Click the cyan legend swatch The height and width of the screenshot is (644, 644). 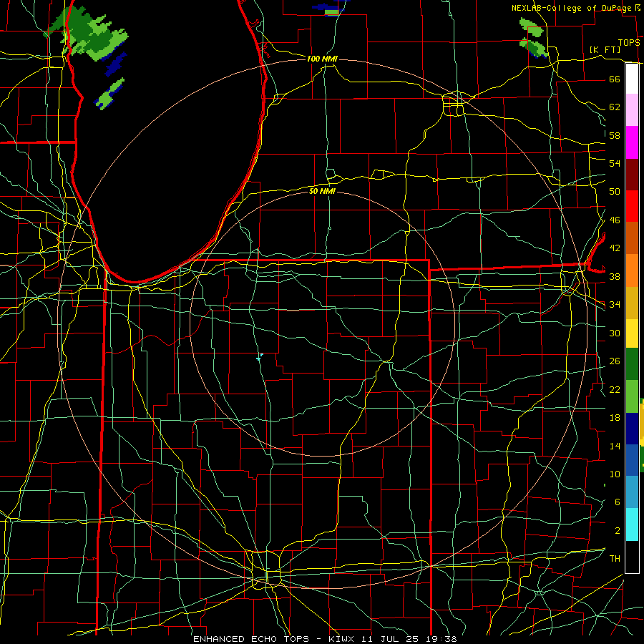[632, 525]
